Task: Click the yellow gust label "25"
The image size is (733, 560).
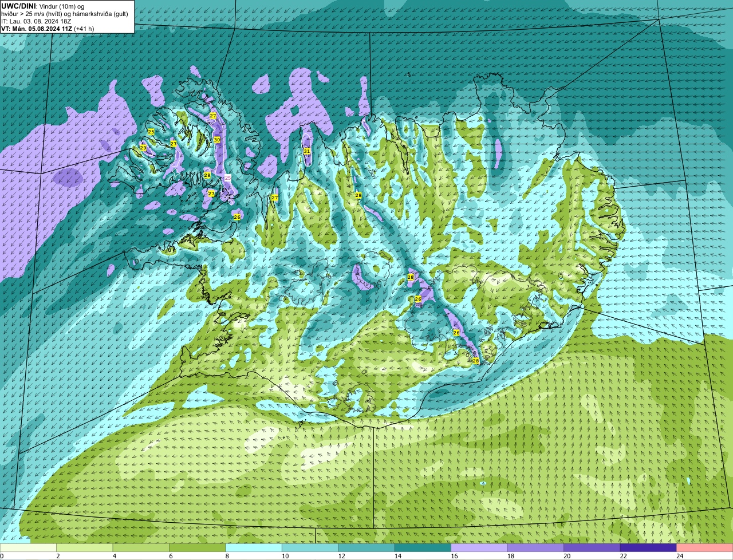Action: pyautogui.click(x=151, y=132)
